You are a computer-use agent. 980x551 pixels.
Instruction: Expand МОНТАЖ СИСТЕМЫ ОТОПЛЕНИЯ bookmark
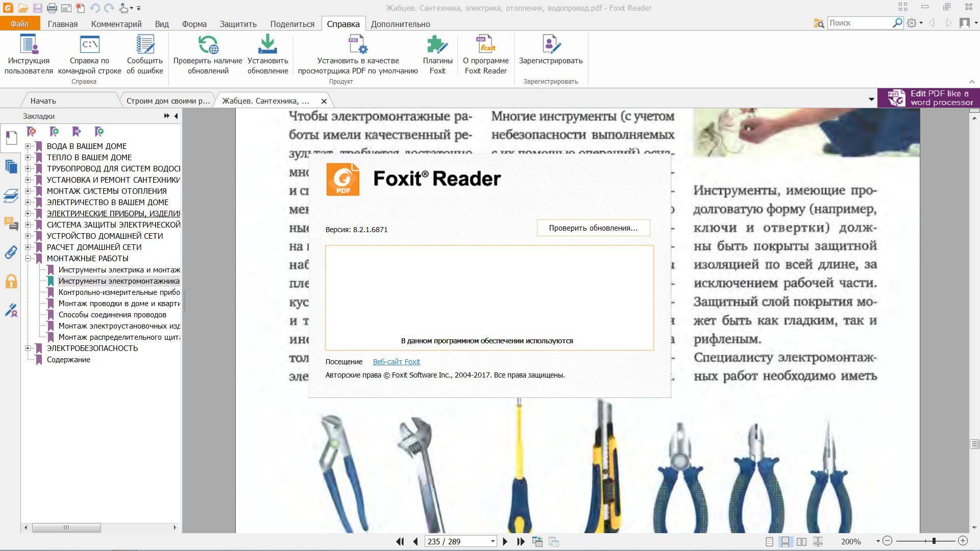point(28,191)
